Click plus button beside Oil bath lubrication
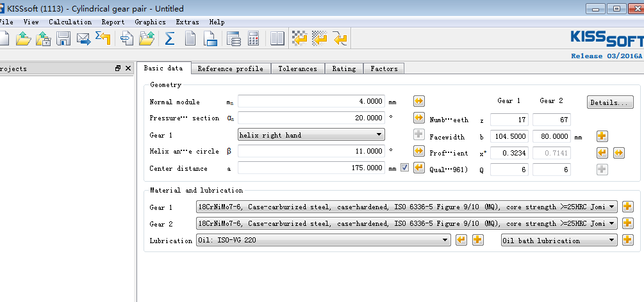Image resolution: width=644 pixels, height=302 pixels. pyautogui.click(x=627, y=240)
